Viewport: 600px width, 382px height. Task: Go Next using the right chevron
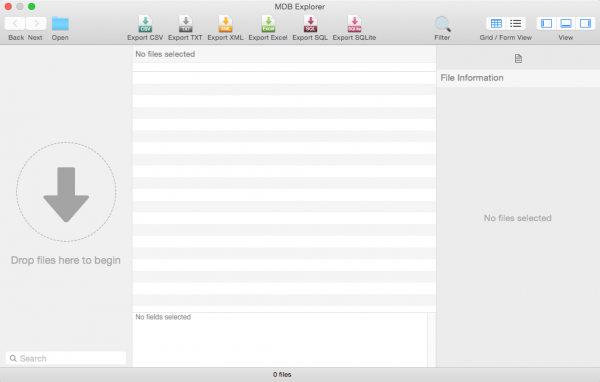(36, 23)
